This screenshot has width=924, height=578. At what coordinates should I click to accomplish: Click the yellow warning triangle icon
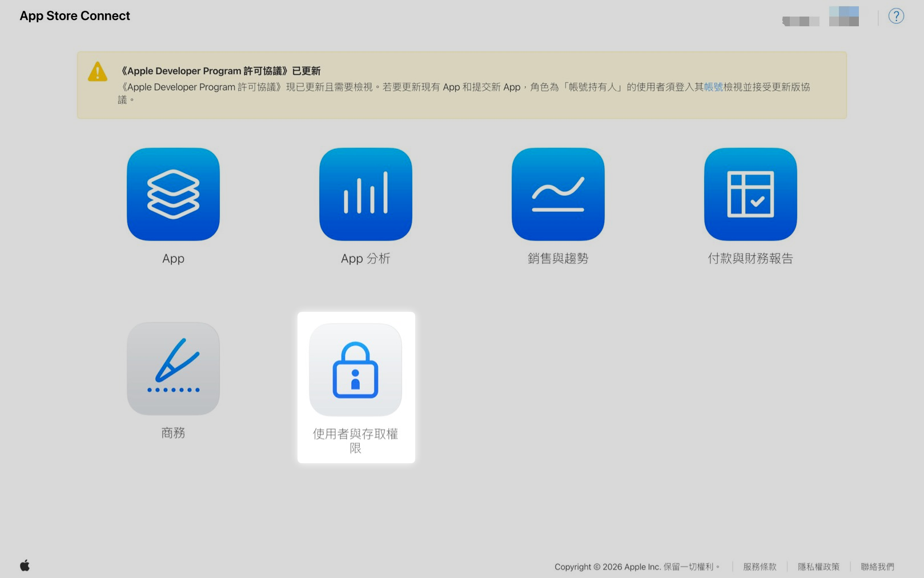coord(98,72)
